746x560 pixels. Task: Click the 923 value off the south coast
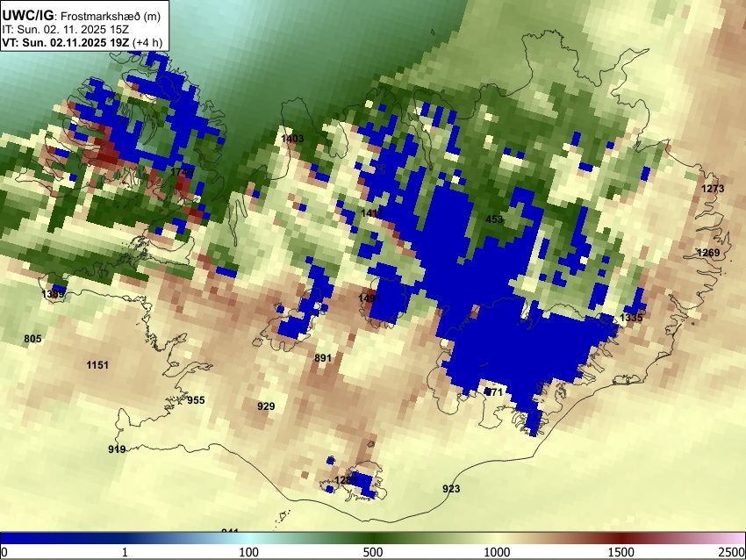[x=451, y=489]
